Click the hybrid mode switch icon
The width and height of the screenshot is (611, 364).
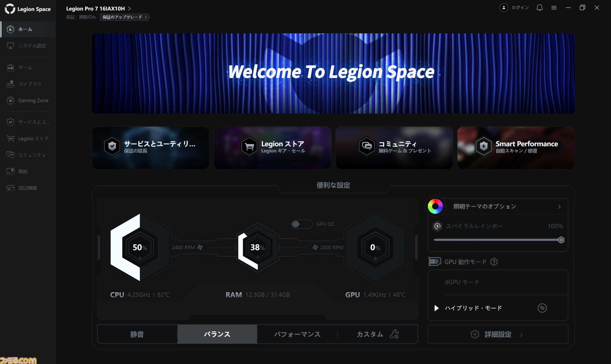tap(542, 308)
